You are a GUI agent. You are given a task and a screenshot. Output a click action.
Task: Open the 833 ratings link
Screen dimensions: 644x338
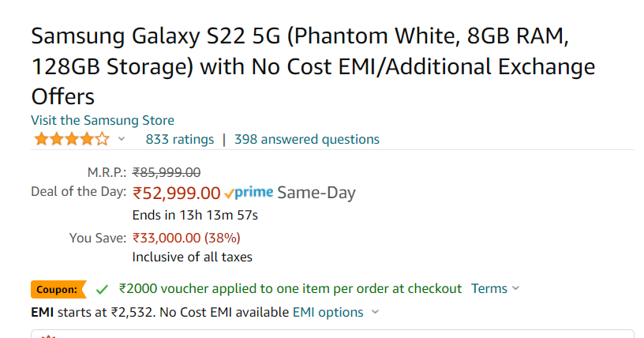pyautogui.click(x=180, y=140)
